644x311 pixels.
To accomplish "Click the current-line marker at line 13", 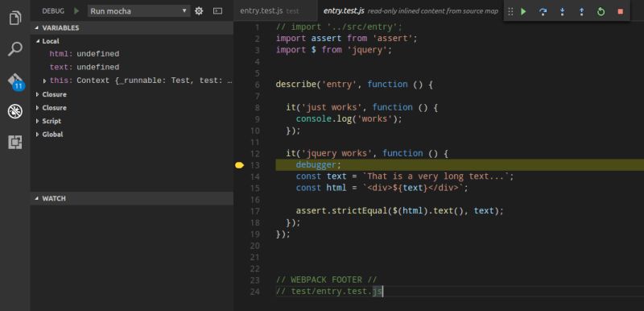I will tap(239, 165).
